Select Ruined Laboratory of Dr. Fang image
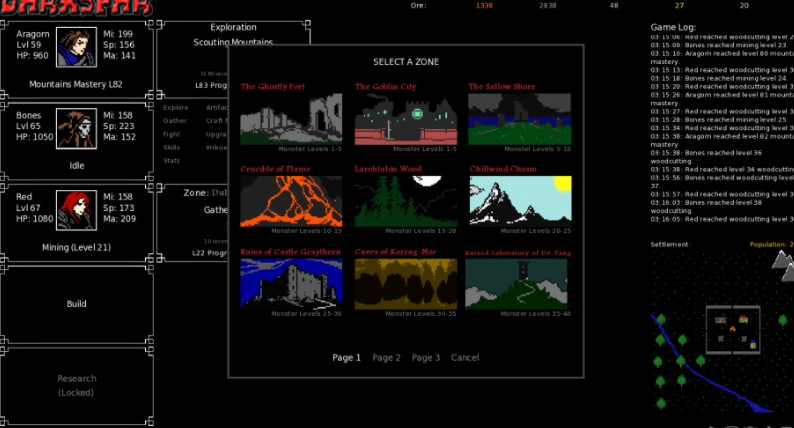 click(x=517, y=284)
